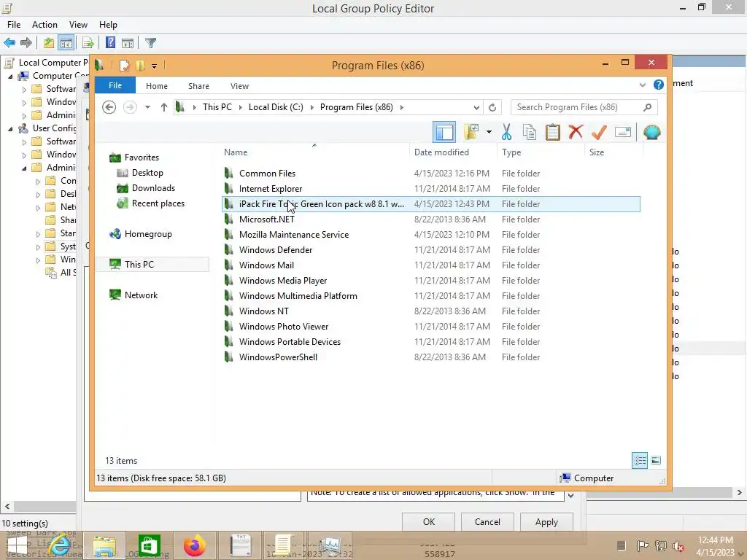
Task: Open Recent places in sidebar
Action: coord(158,203)
